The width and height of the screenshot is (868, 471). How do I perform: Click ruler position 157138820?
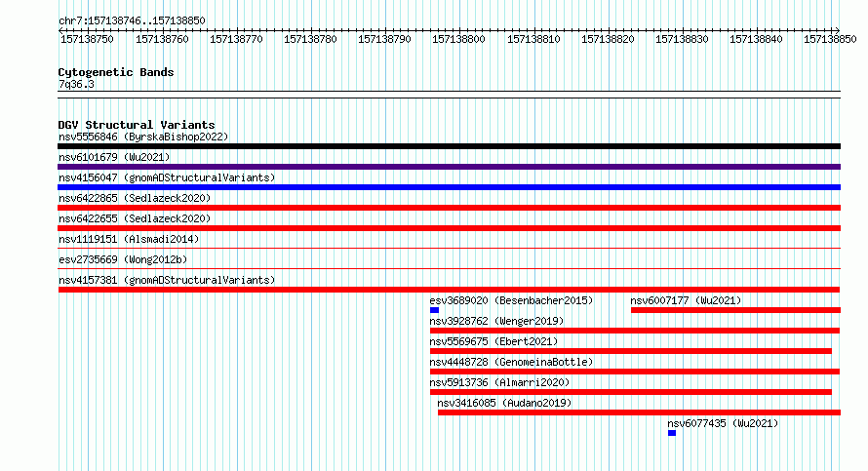[608, 39]
